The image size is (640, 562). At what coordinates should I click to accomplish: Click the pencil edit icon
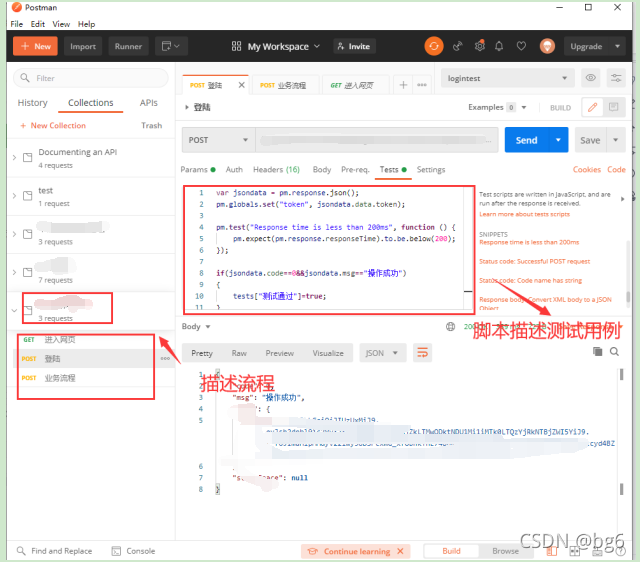[x=593, y=107]
